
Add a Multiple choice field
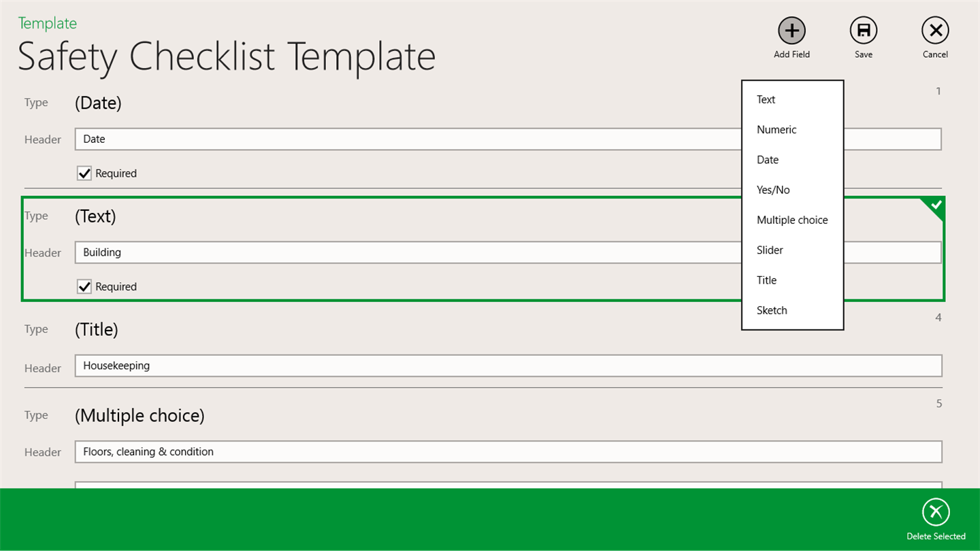[791, 220]
